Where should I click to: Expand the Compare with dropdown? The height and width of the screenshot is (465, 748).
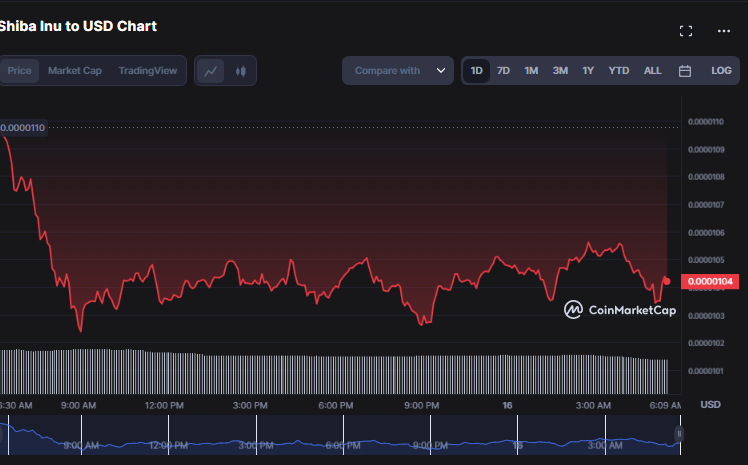[x=398, y=71]
